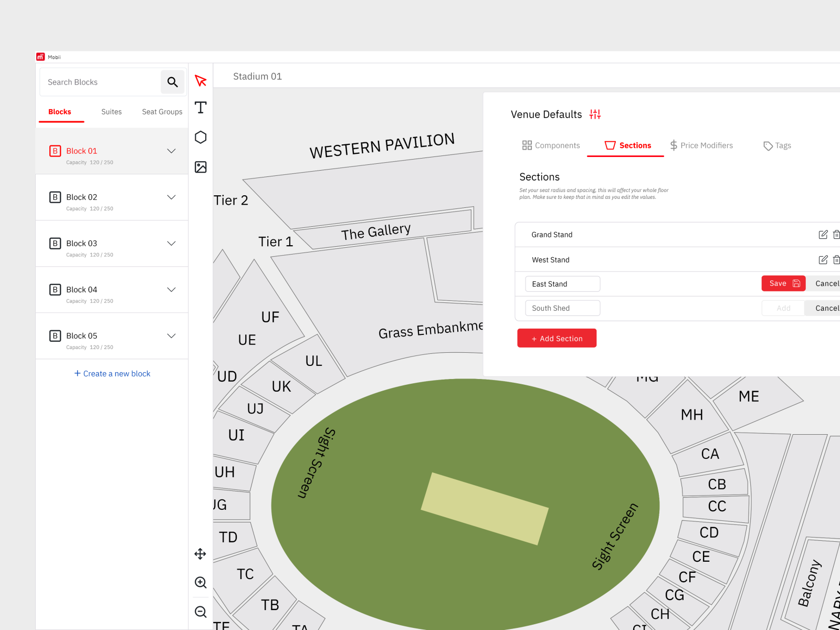Click the search icon in Search Blocks
Viewport: 840px width, 630px height.
tap(173, 82)
